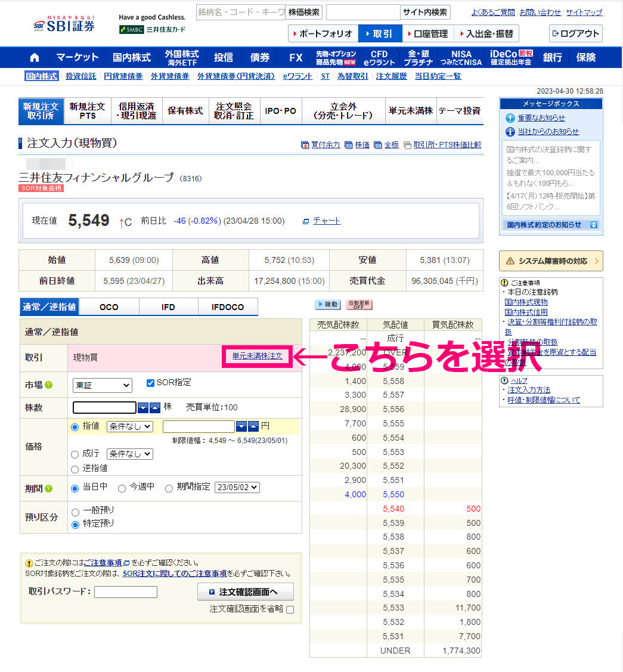Open the チャート link beside the price

click(326, 221)
